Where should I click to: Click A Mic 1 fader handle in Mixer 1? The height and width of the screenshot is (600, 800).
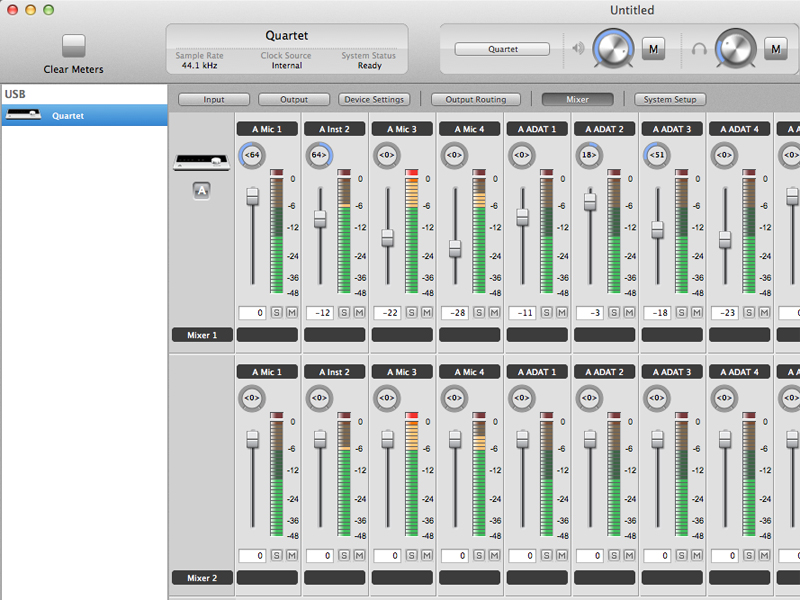253,196
